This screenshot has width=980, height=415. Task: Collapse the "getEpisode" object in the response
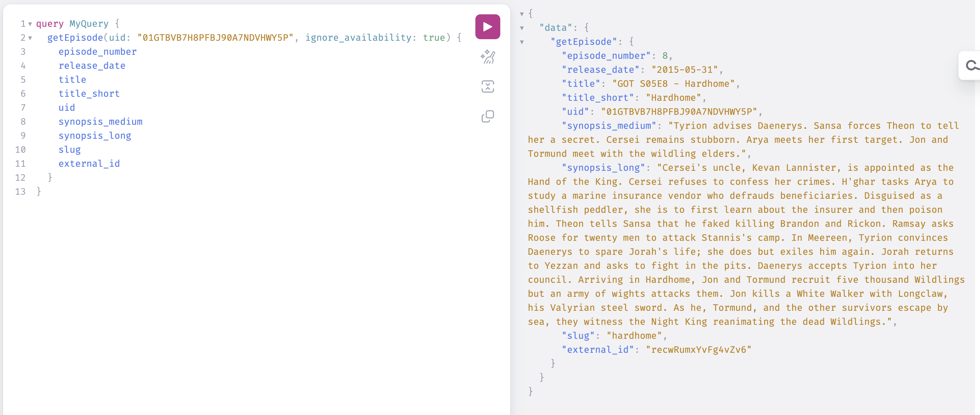tap(522, 42)
